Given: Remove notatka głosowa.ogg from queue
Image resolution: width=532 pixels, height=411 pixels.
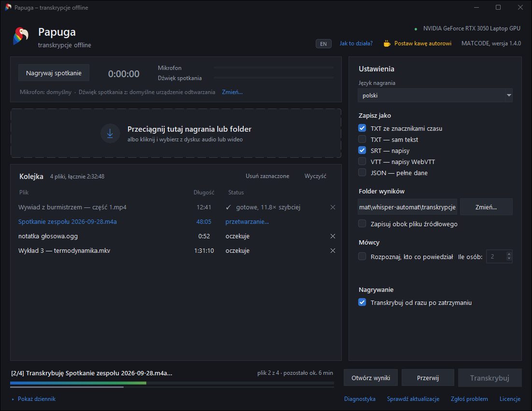Looking at the screenshot, I should point(333,236).
